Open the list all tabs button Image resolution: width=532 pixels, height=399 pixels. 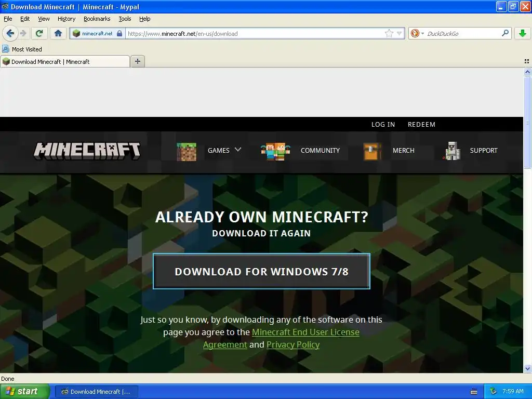tap(527, 61)
